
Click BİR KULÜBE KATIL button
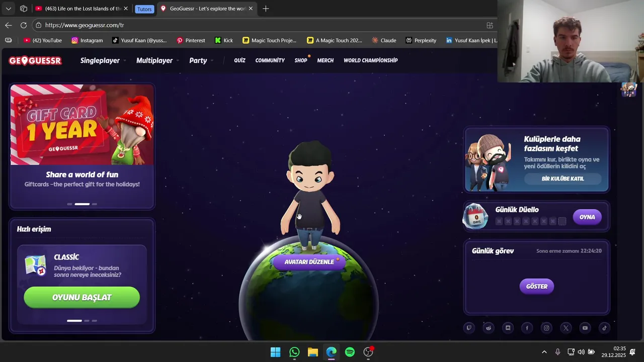[562, 178]
